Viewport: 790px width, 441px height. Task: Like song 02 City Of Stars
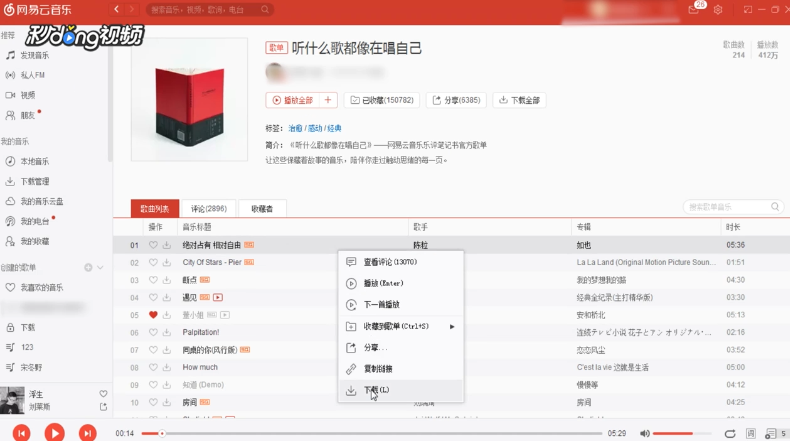153,263
